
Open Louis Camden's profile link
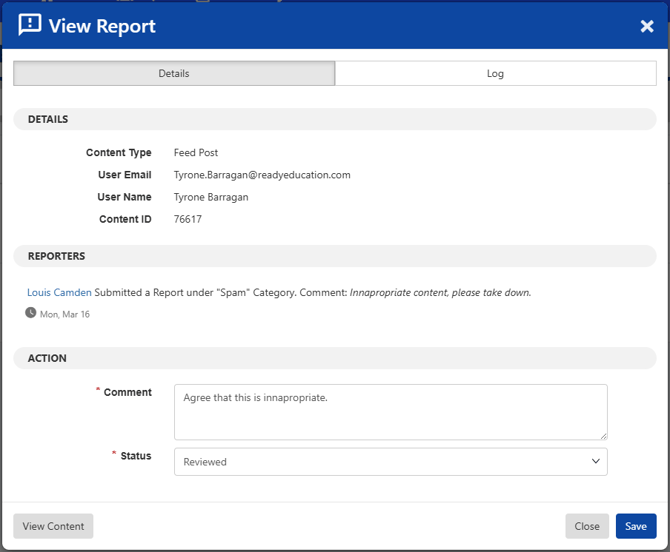pos(59,293)
